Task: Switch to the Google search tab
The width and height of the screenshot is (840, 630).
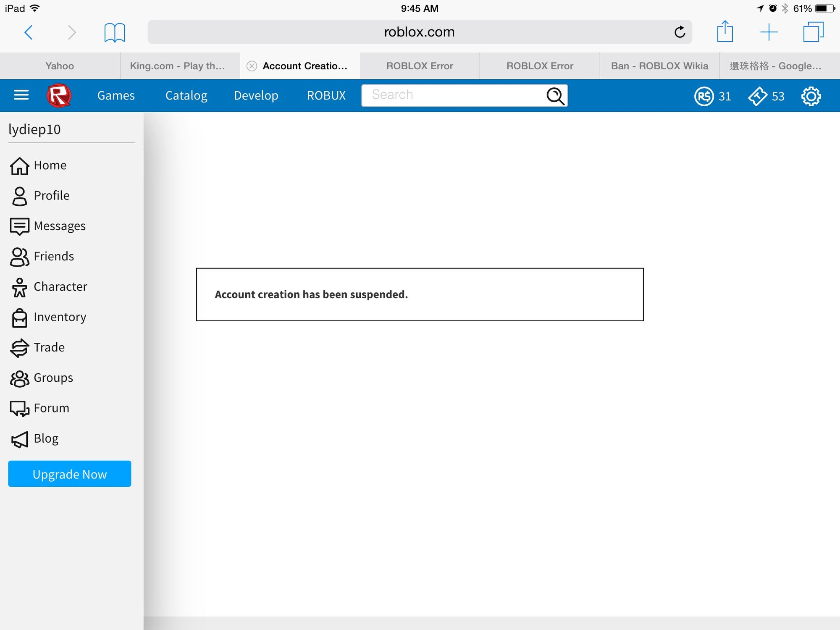Action: 780,66
